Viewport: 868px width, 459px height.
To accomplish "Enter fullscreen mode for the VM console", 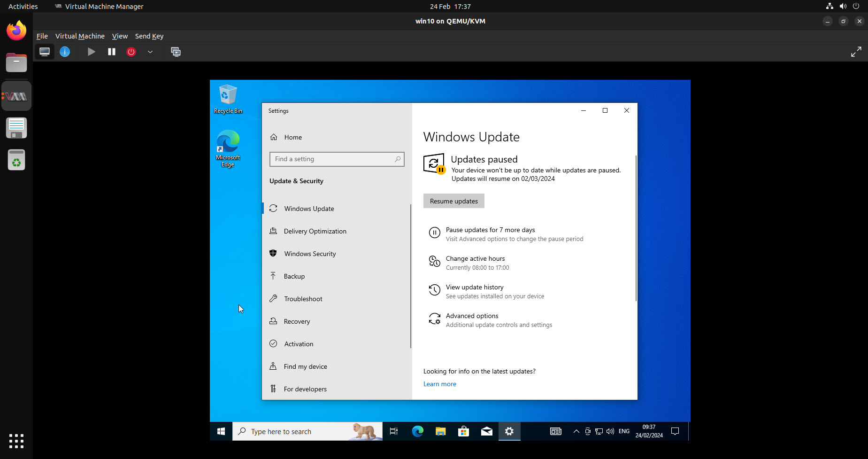I will (856, 52).
